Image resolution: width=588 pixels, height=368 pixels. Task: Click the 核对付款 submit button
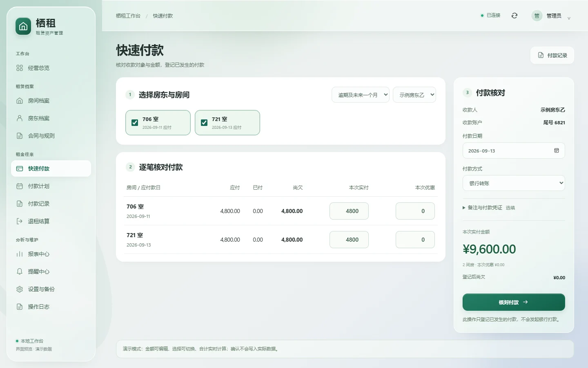[514, 302]
